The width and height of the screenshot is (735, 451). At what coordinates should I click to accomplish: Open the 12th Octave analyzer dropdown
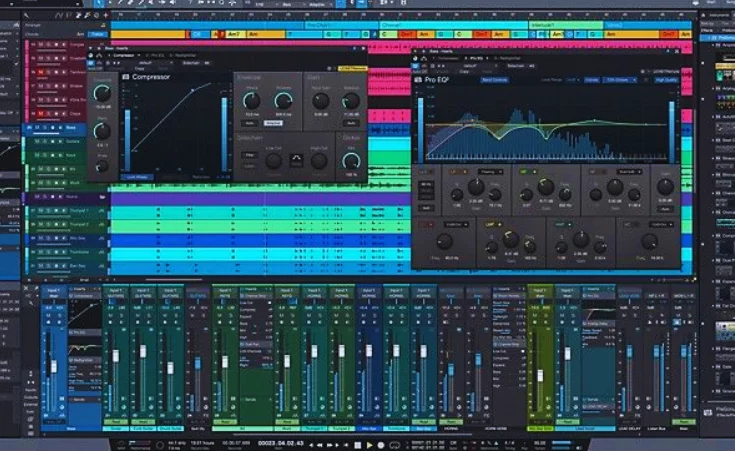[620, 80]
